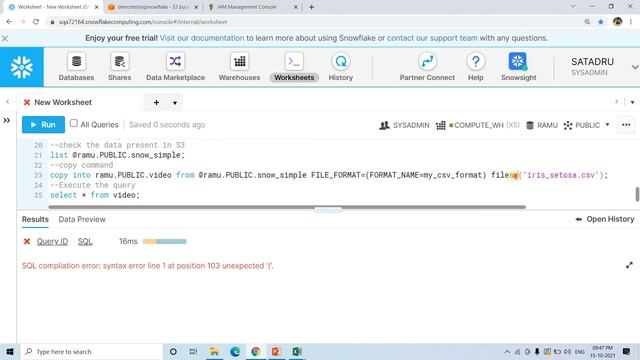Open History from results pane
The image size is (640, 360).
(605, 219)
